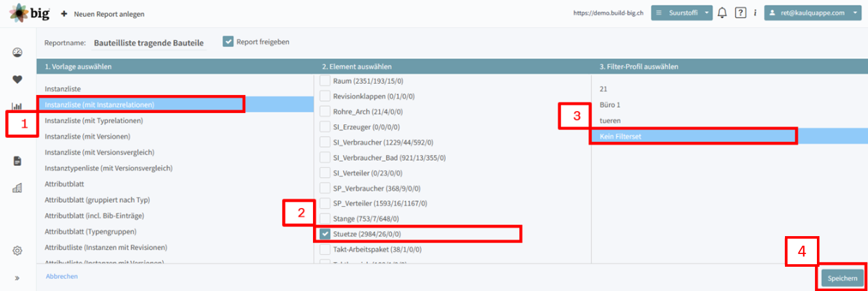
Task: Select Attributblatt (gruppiert nach Typ)
Action: [x=175, y=200]
